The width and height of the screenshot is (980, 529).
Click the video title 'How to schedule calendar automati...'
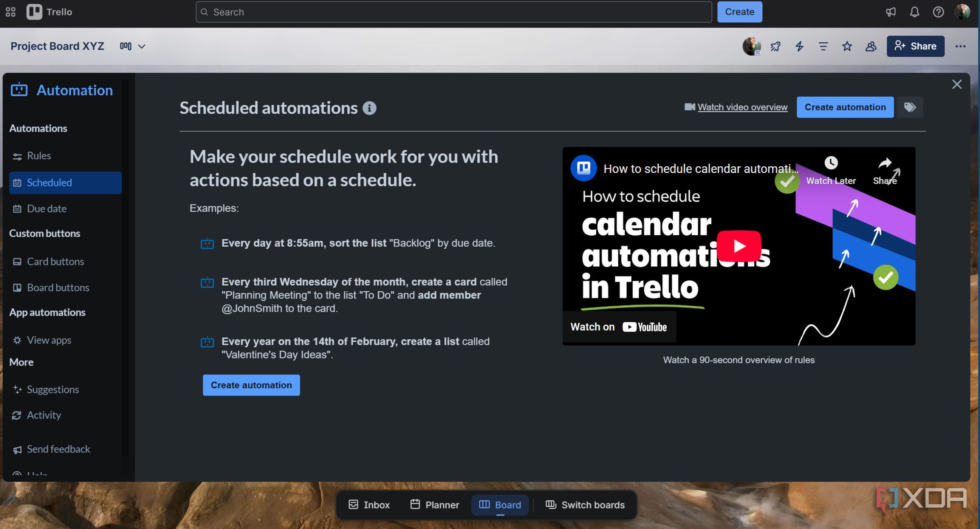tap(701, 169)
